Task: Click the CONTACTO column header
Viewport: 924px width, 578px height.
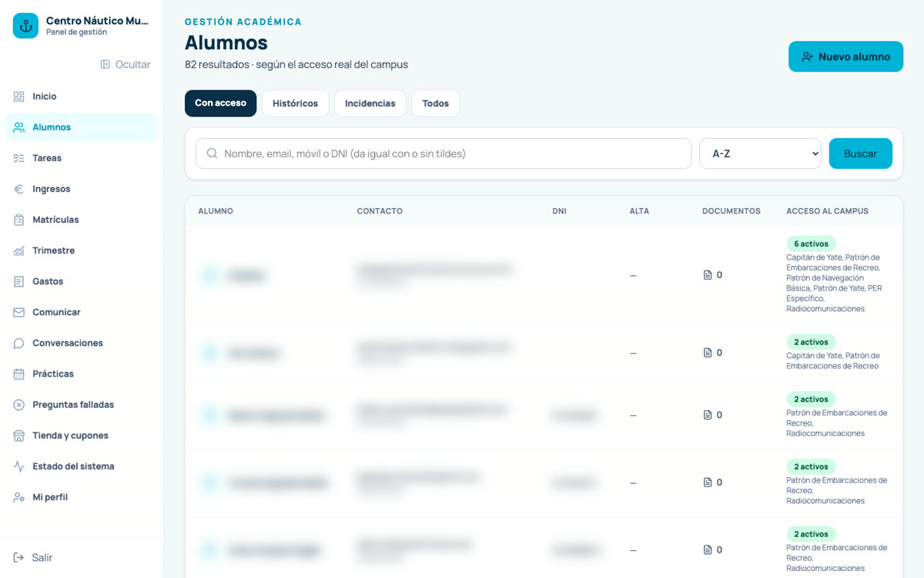Action: pos(380,211)
